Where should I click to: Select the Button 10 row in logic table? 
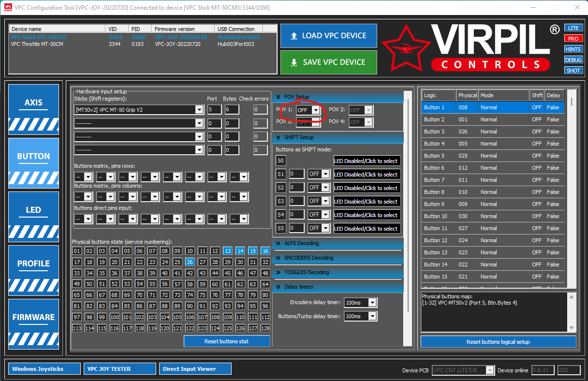click(493, 216)
